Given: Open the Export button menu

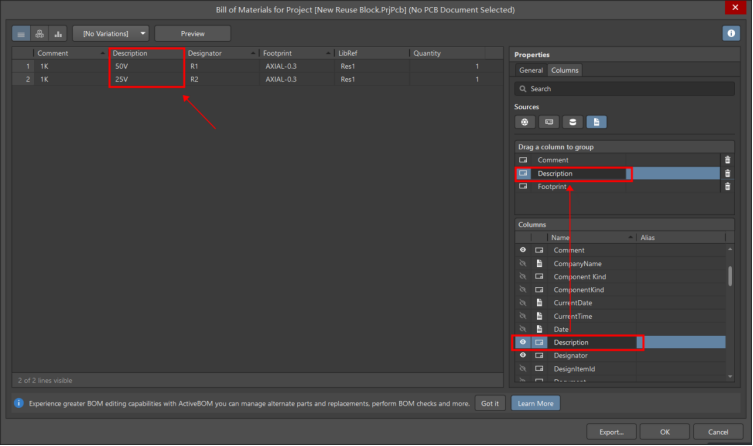Looking at the screenshot, I should click(611, 432).
